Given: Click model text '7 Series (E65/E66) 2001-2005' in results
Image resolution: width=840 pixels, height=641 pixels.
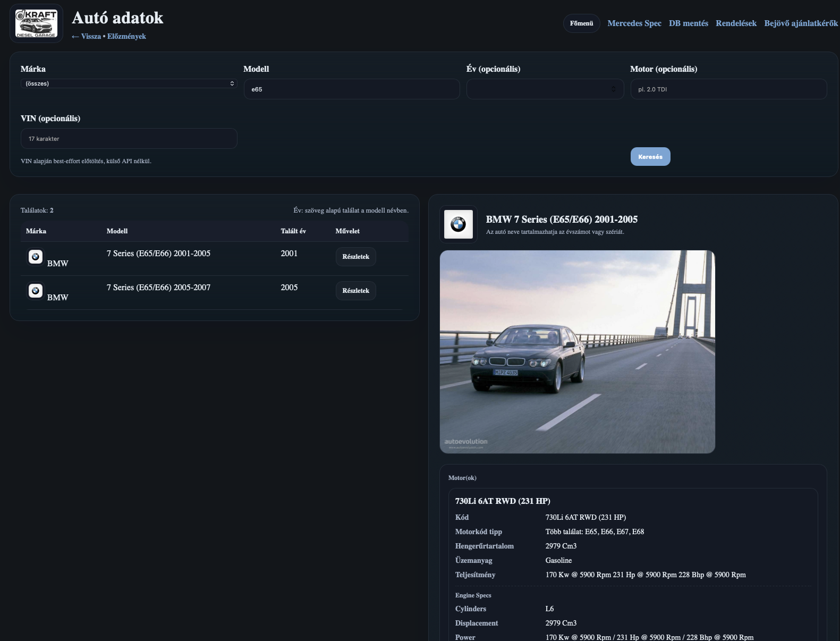Looking at the screenshot, I should click(158, 254).
